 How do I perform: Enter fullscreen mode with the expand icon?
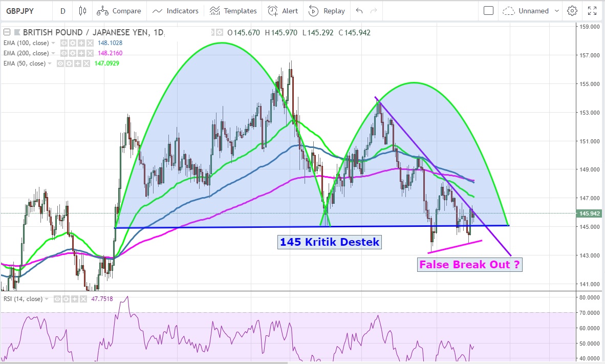[x=592, y=11]
